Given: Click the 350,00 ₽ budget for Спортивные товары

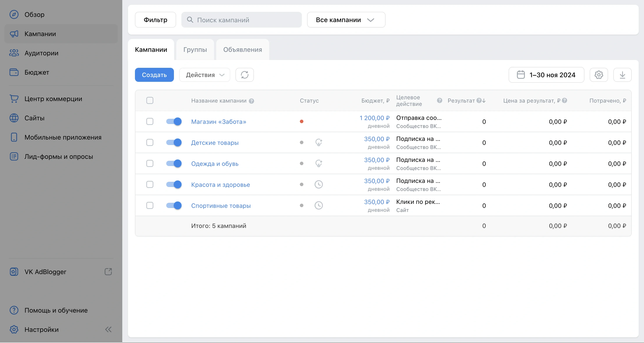Looking at the screenshot, I should click(377, 202).
